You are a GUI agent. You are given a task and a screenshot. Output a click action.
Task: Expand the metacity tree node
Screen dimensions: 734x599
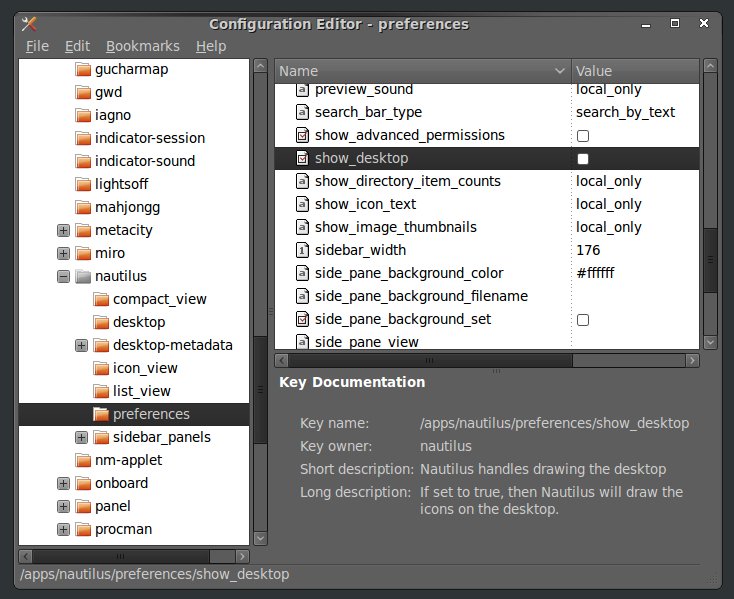[63, 230]
